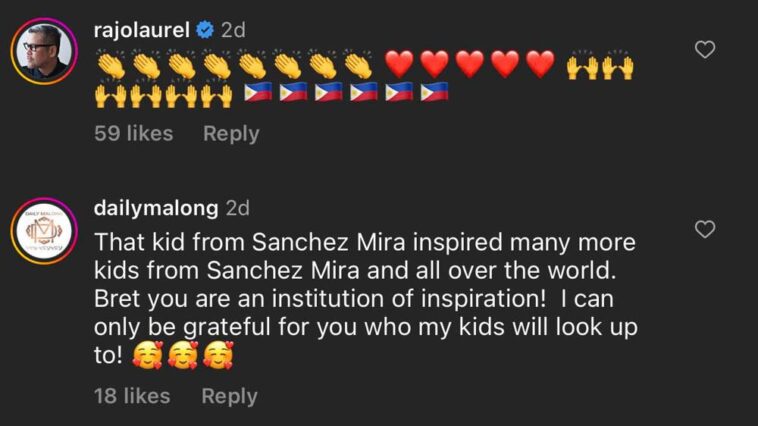Click the last Philippine flag emoji in the row
The image size is (758, 426).
(x=434, y=92)
